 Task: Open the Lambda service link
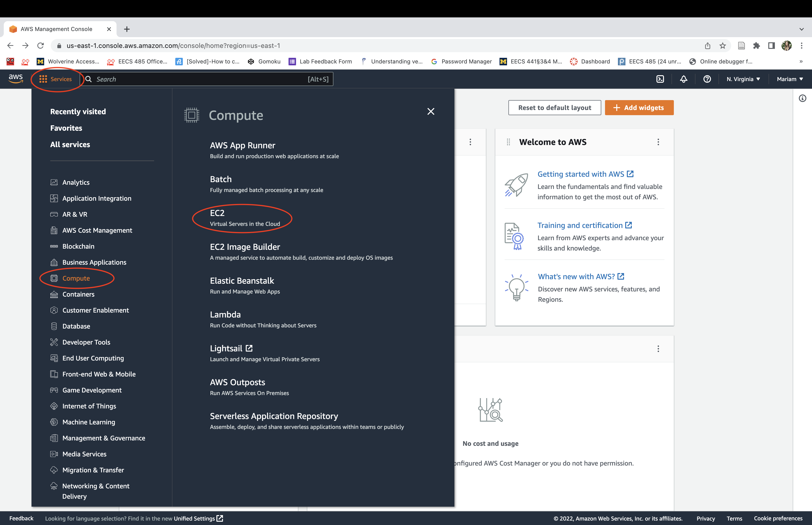pos(225,314)
